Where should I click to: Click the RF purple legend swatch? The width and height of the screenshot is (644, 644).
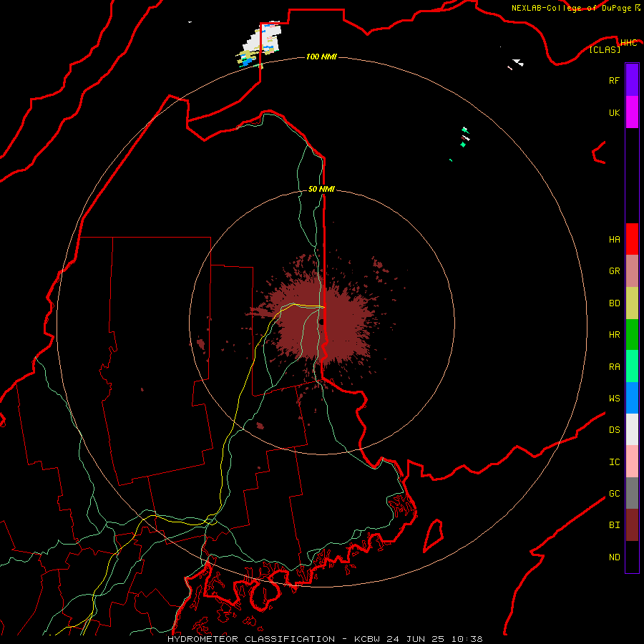click(632, 80)
